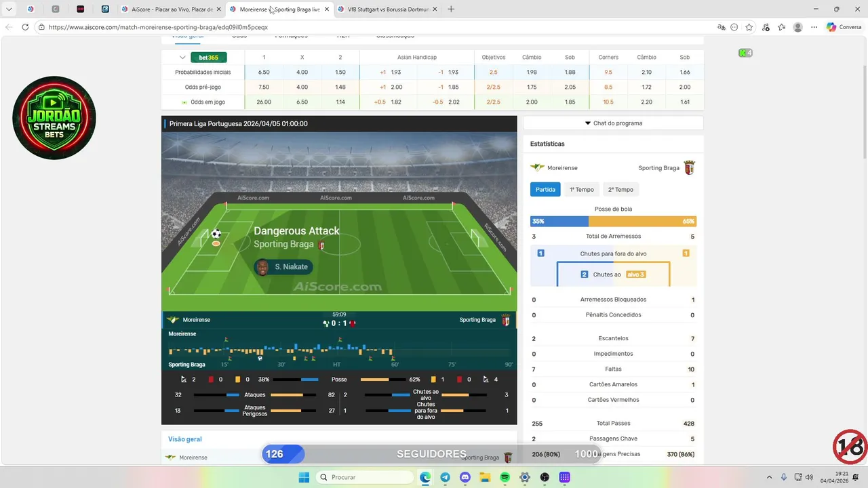Screen dimensions: 868x488
Task: Open the tab list dropdown arrow
Action: (x=9, y=9)
